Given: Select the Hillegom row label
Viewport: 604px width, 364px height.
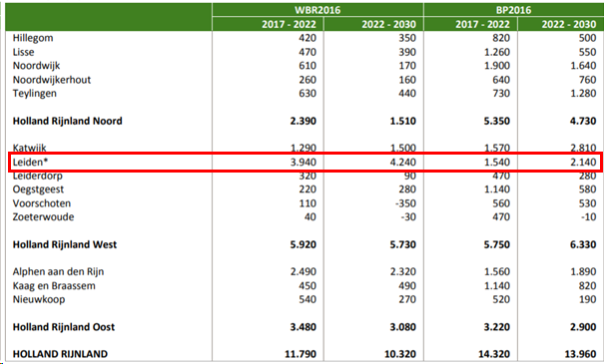Looking at the screenshot, I should tap(33, 38).
